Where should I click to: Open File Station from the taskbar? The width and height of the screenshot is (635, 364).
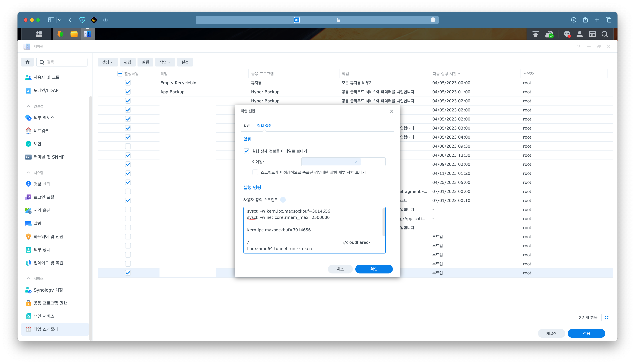[74, 34]
